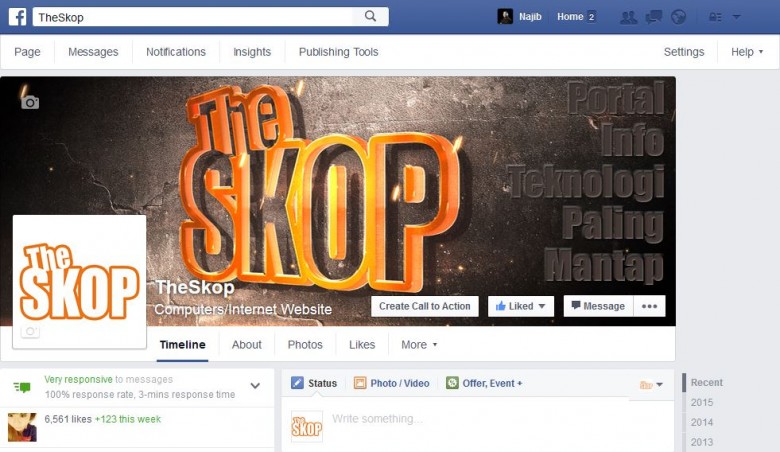Update cover photo via camera icon

30,102
